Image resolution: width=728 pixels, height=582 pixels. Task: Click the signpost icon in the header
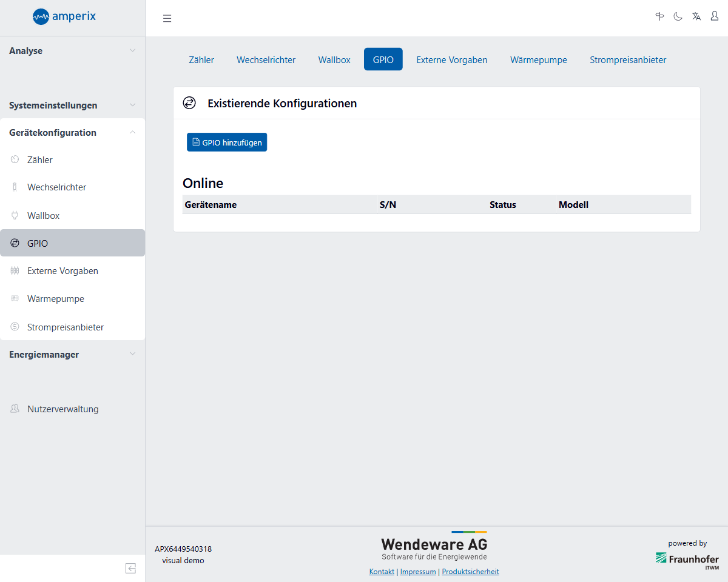660,16
